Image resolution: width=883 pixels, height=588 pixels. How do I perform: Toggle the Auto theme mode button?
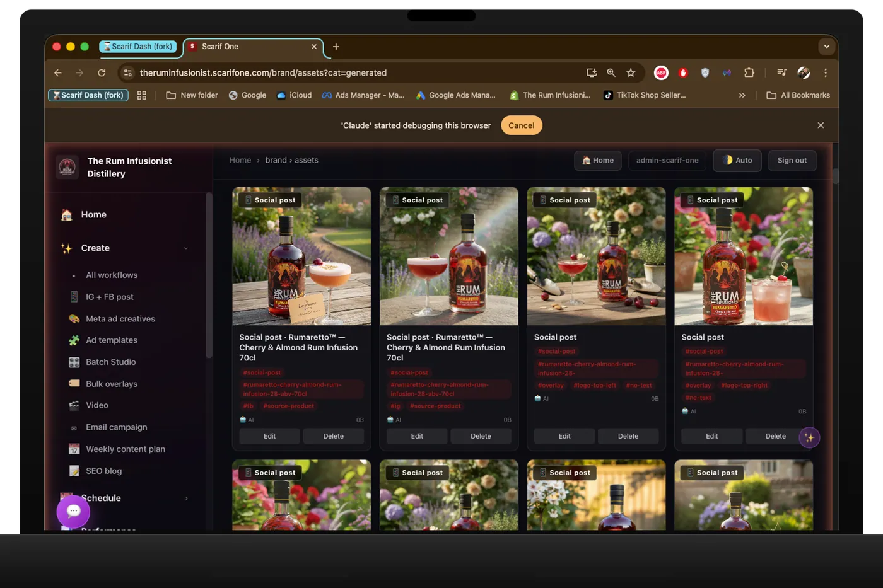tap(737, 160)
